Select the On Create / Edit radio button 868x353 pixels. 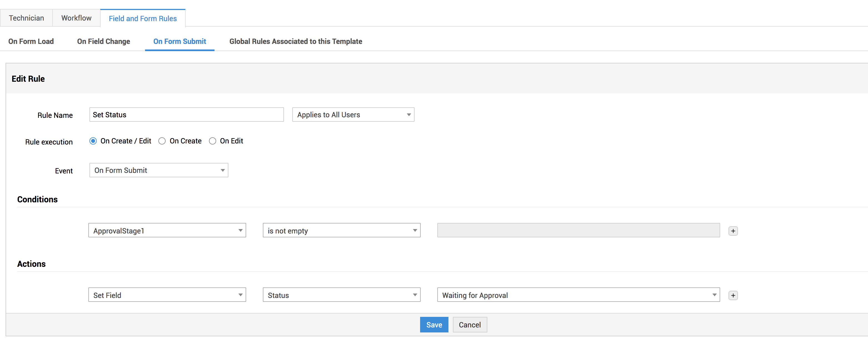point(93,141)
